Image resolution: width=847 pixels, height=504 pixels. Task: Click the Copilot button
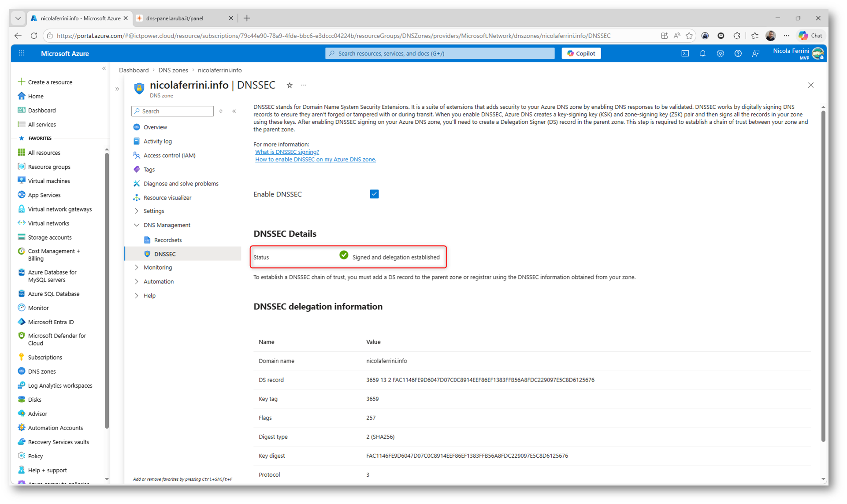(x=581, y=53)
